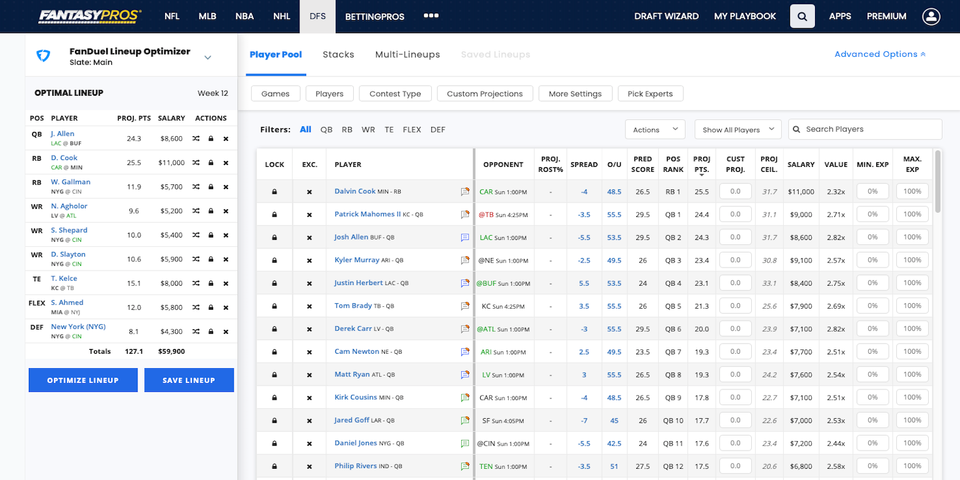Screen dimensions: 960x480
Task: Open Matt Ryan's player notes icon
Action: [465, 375]
